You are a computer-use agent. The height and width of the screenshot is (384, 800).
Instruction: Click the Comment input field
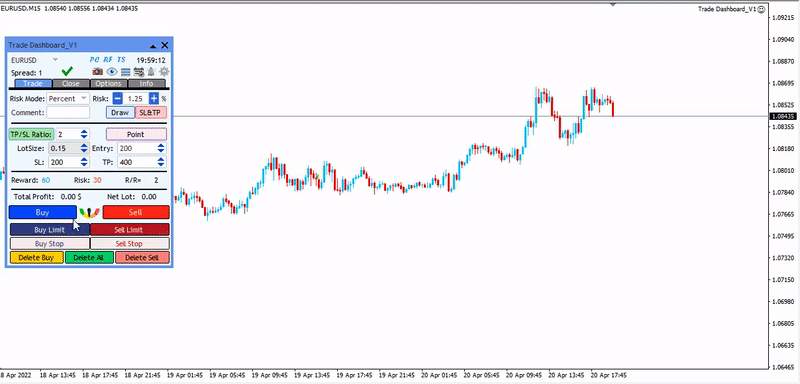(68, 113)
